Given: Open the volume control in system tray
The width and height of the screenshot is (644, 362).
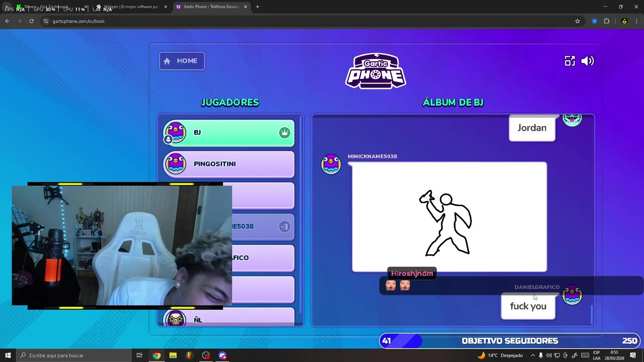Looking at the screenshot, I should click(549, 355).
